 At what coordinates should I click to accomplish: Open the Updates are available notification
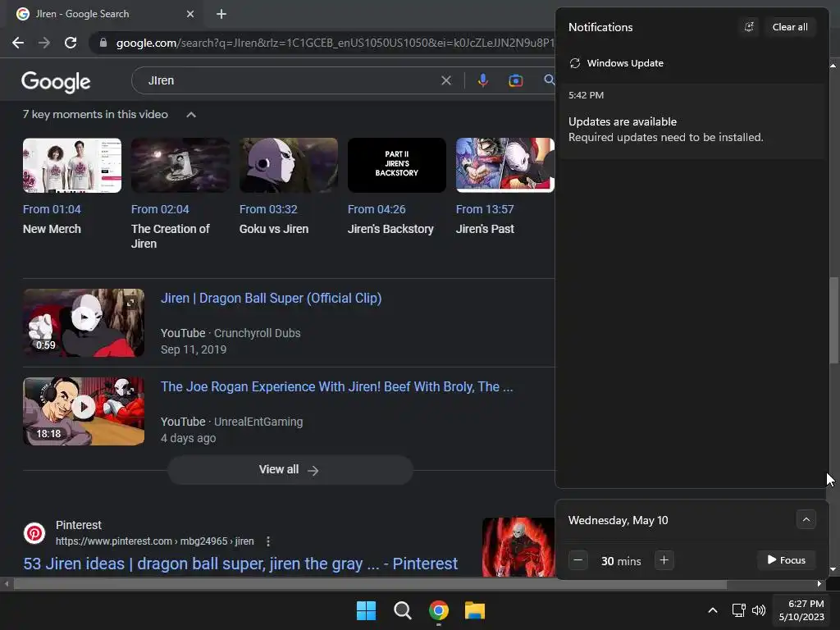point(691,121)
